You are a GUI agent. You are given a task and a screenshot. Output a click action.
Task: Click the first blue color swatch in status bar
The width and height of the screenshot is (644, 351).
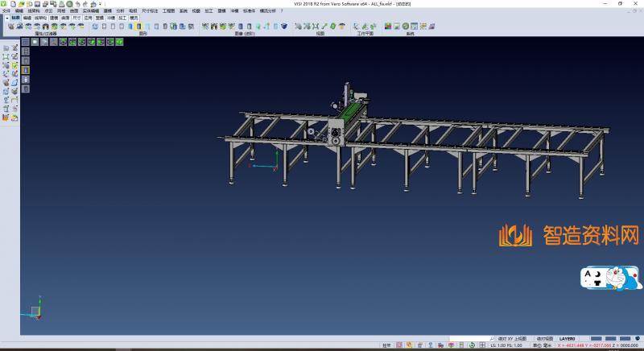pyautogui.click(x=597, y=338)
